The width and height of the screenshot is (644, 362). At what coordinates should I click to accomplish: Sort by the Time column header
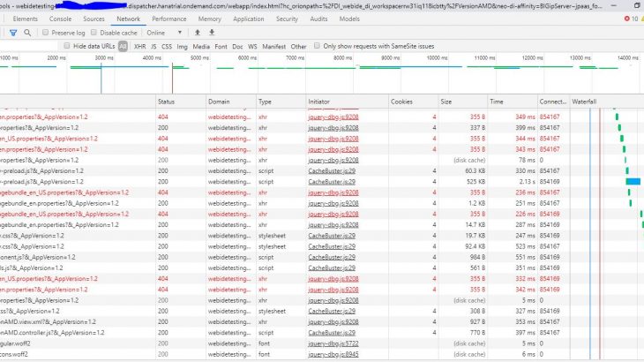pos(513,102)
